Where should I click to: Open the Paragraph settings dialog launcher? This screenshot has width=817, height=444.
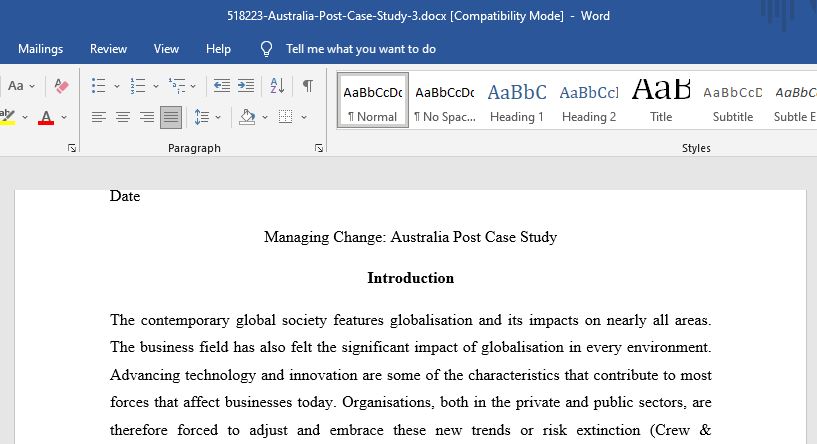(319, 149)
